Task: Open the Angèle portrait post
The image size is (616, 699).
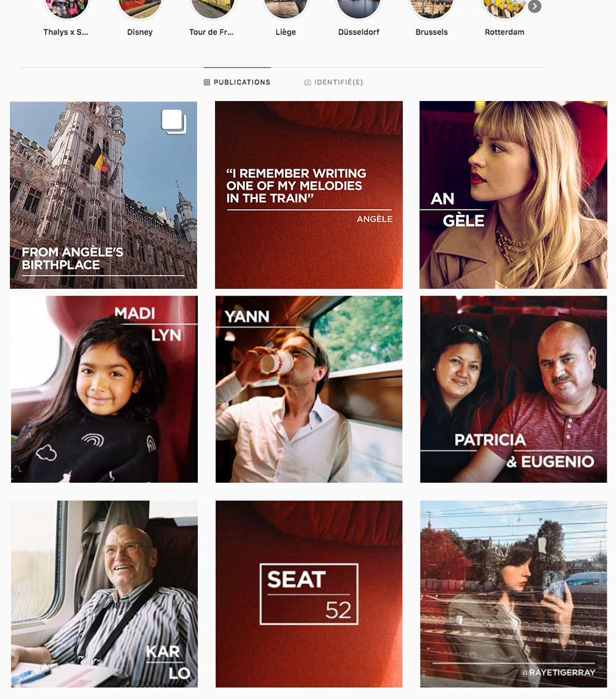Action: pyautogui.click(x=513, y=195)
